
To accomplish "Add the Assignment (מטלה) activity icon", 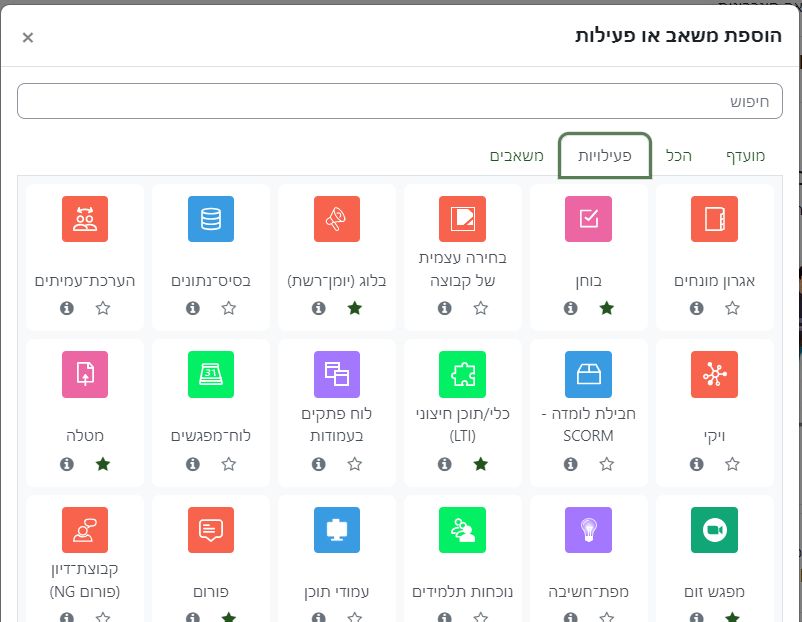I will 84,374.
